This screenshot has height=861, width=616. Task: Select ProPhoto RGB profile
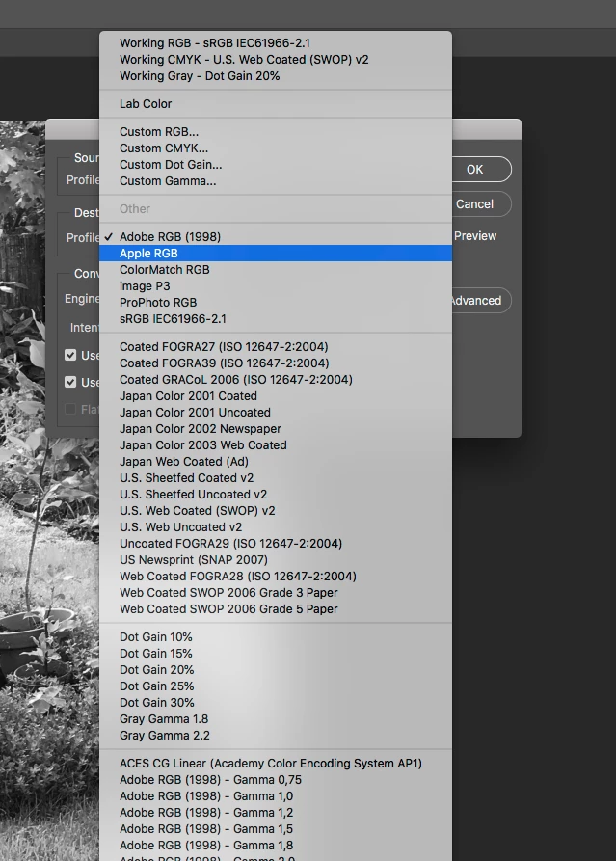[276, 303]
